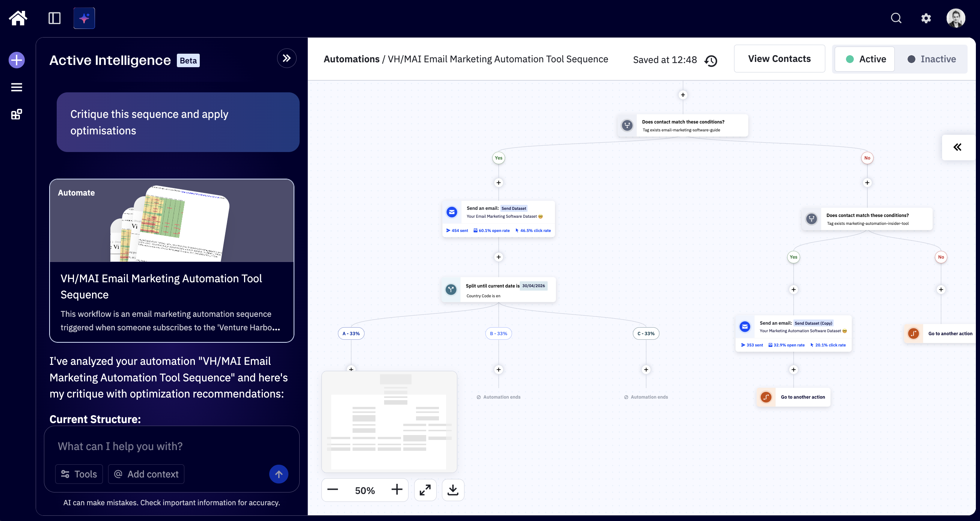Click the 60.1% open rate statistic
The image size is (980, 521).
click(492, 230)
